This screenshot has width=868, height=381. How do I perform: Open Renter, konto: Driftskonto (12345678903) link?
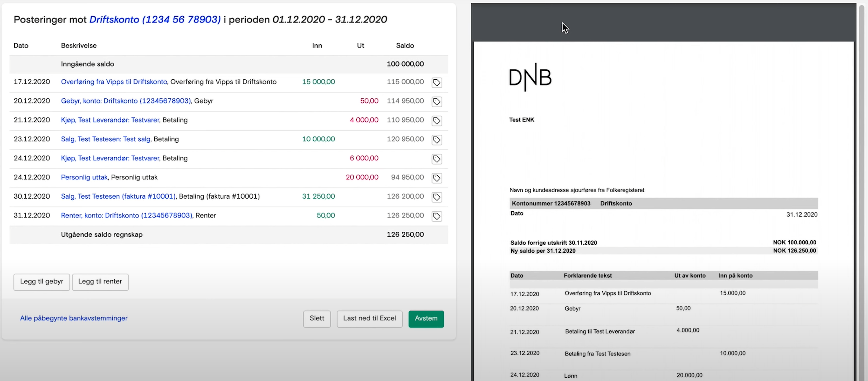(x=126, y=215)
